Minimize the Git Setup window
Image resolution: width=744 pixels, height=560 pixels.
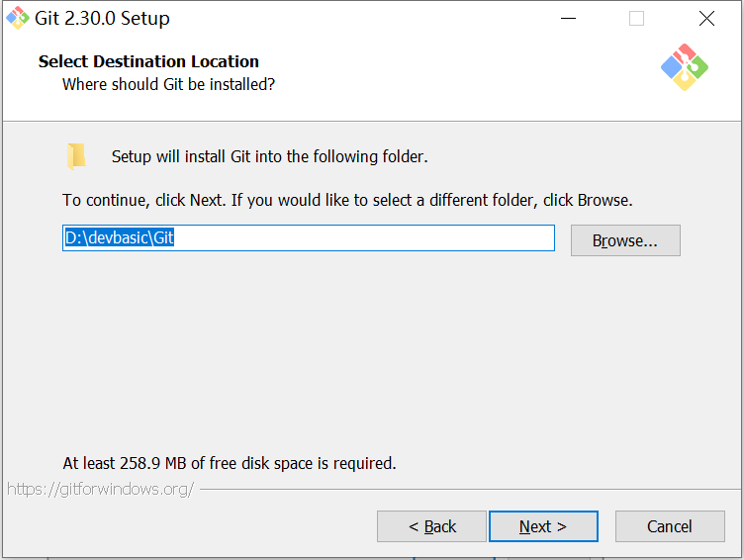click(x=568, y=19)
